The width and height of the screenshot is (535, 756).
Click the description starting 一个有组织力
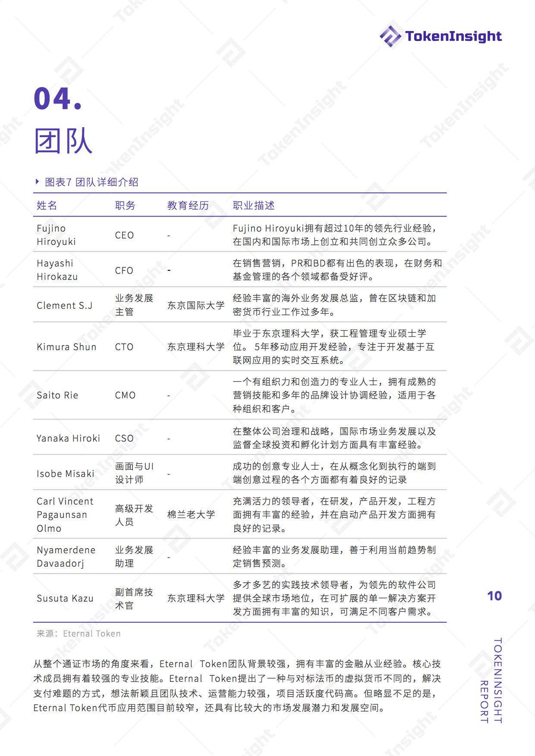point(334,395)
